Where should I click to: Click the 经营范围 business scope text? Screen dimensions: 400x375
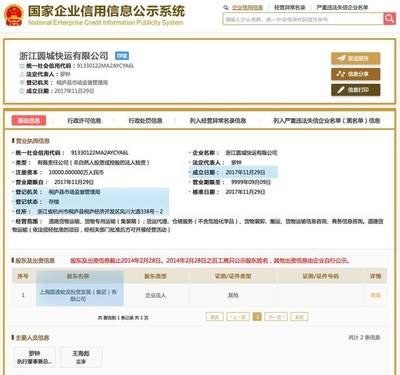(x=198, y=225)
